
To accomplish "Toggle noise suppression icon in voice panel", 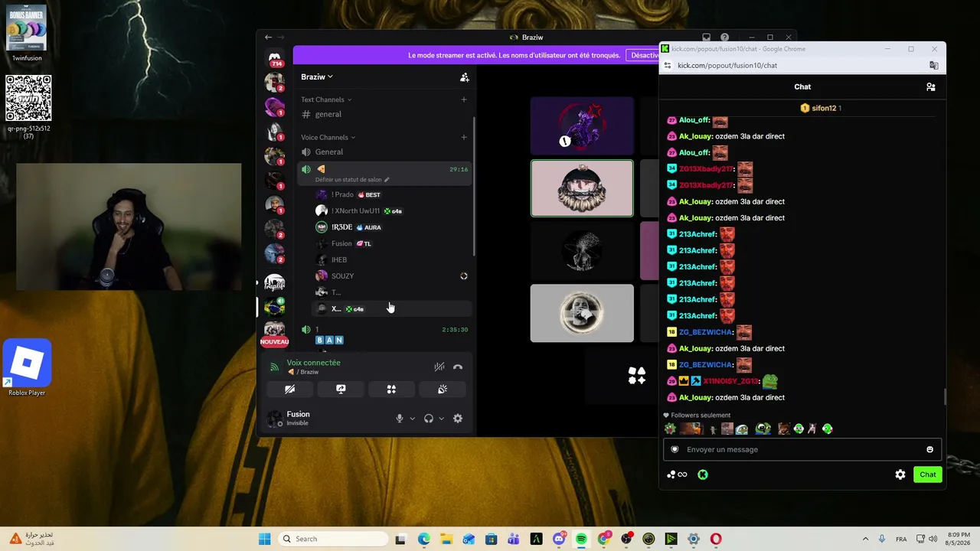I will coord(439,367).
